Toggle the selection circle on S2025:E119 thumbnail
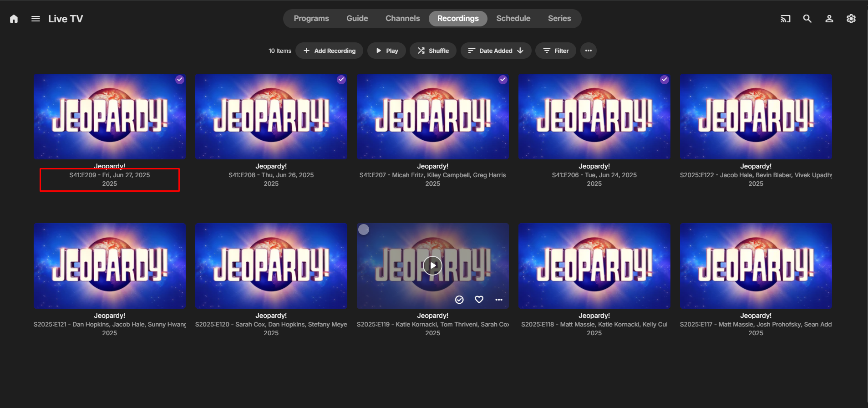Image resolution: width=868 pixels, height=408 pixels. tap(364, 229)
